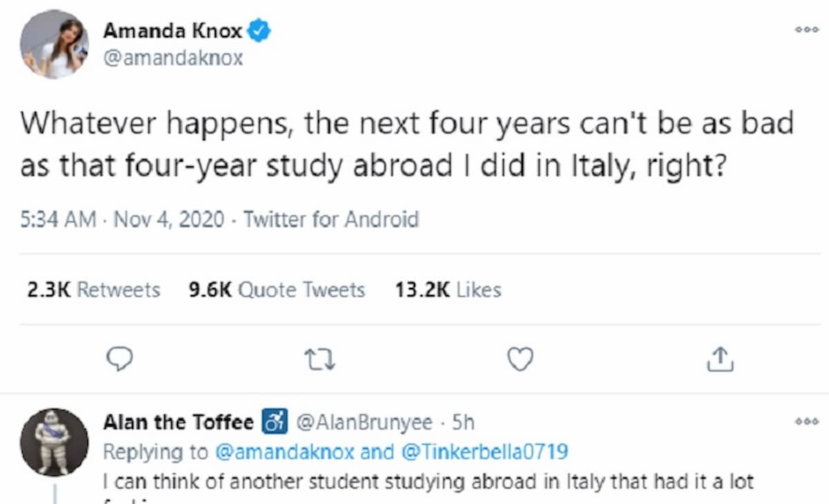Open the three-dot menu on Amanda Knox's tweet

[x=806, y=29]
